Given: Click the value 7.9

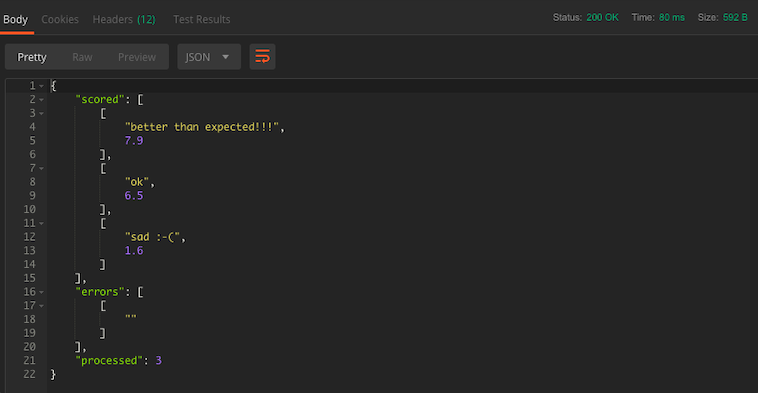Looking at the screenshot, I should [134, 141].
